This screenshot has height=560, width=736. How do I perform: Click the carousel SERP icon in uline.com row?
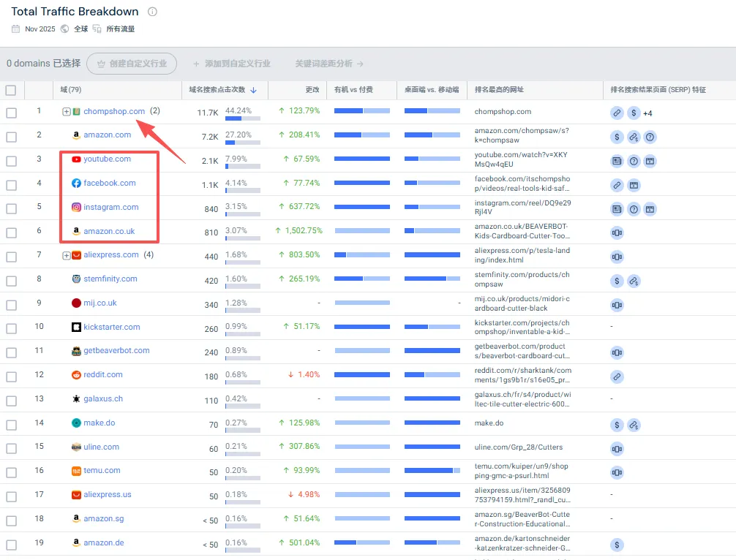(617, 449)
